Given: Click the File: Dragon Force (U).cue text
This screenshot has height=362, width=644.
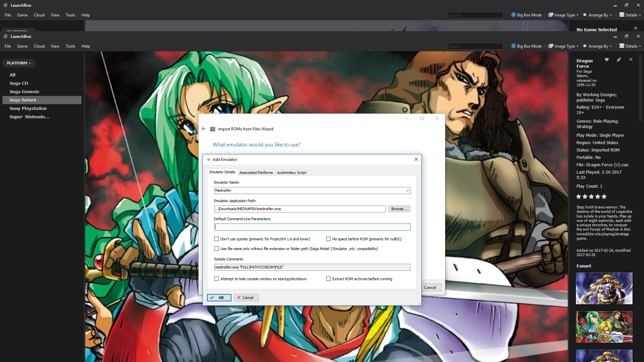Looking at the screenshot, I should click(602, 165).
